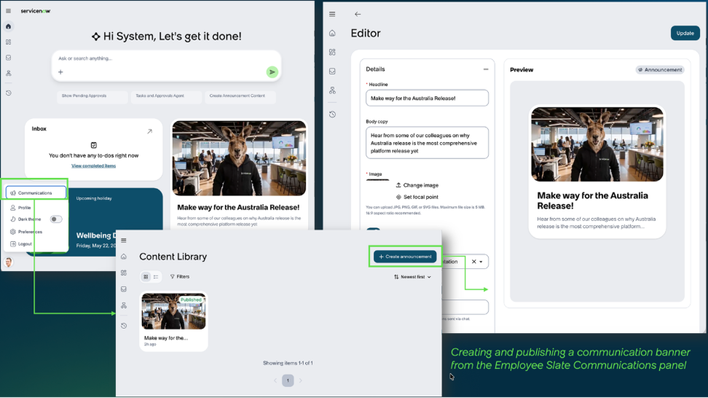The width and height of the screenshot is (708, 398).
Task: Click Home icon in Editor sidebar
Action: tap(332, 33)
